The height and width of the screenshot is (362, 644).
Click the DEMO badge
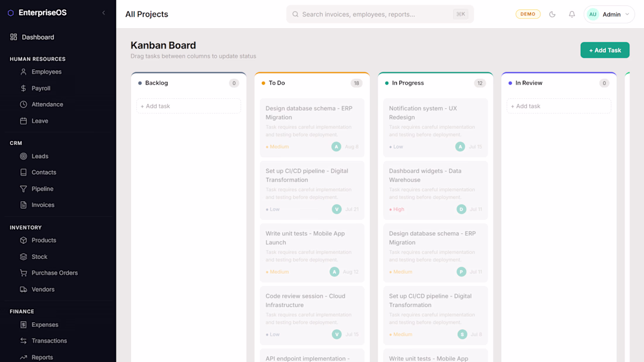[527, 14]
